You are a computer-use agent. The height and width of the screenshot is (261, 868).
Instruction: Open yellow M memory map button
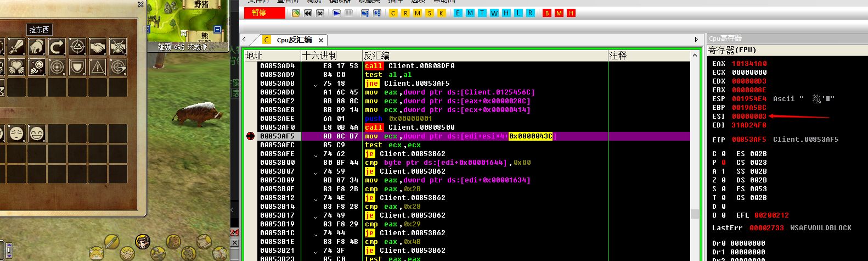pyautogui.click(x=418, y=13)
